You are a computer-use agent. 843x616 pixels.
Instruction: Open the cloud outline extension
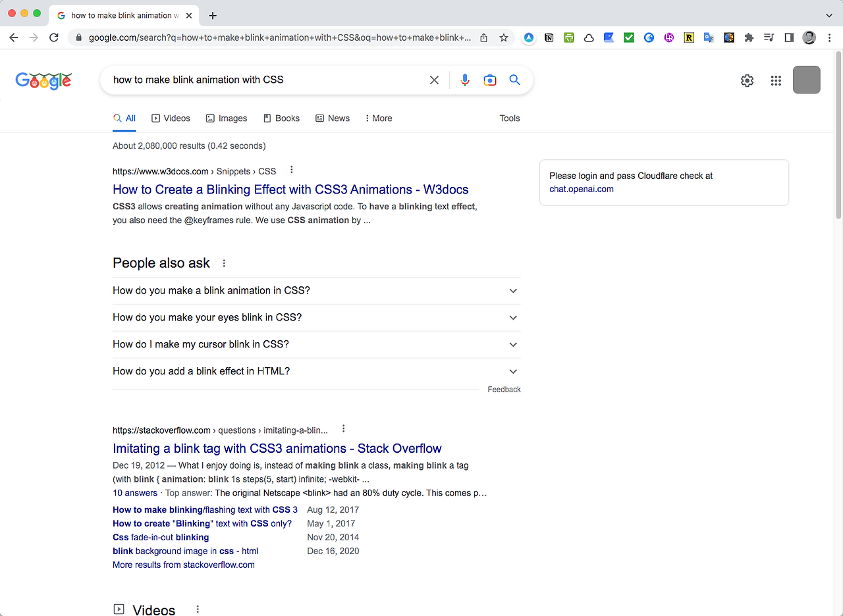(x=589, y=38)
